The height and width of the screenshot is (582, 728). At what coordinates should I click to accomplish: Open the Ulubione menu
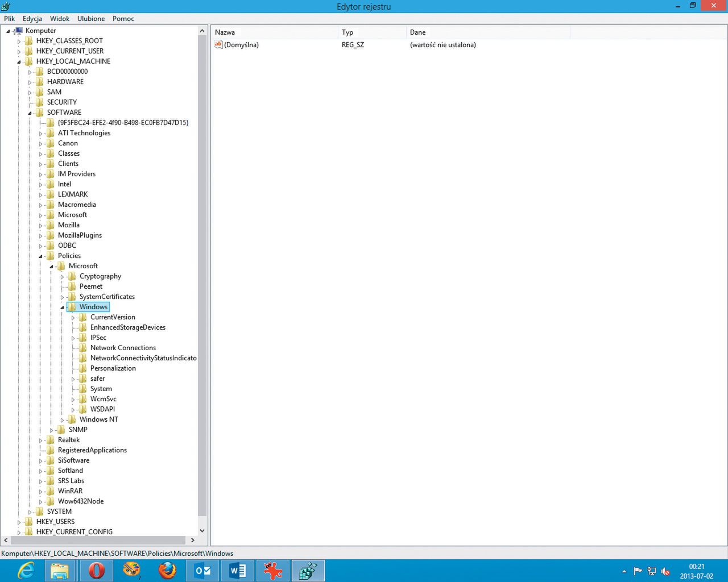[91, 19]
